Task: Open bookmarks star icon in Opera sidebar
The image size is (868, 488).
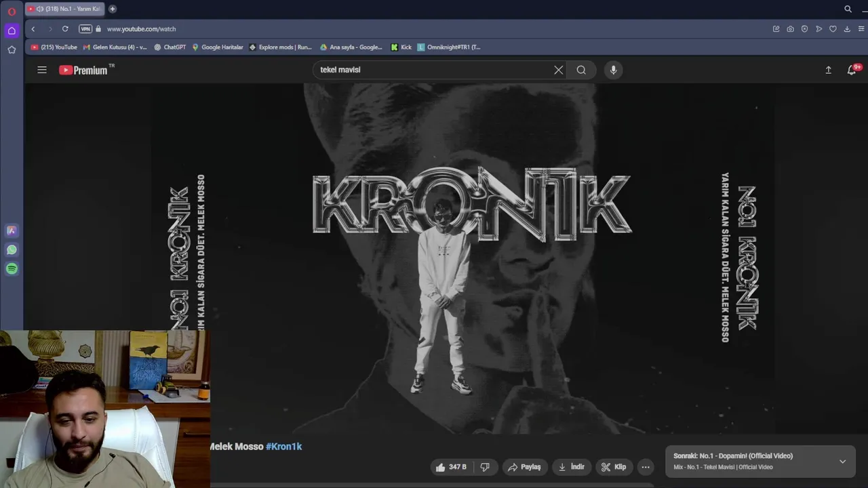Action: pyautogui.click(x=12, y=49)
